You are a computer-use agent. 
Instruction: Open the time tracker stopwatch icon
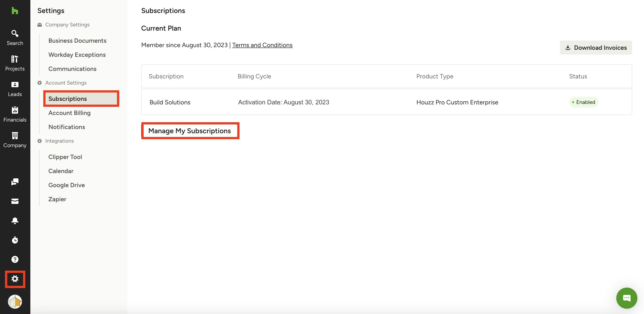tap(15, 240)
